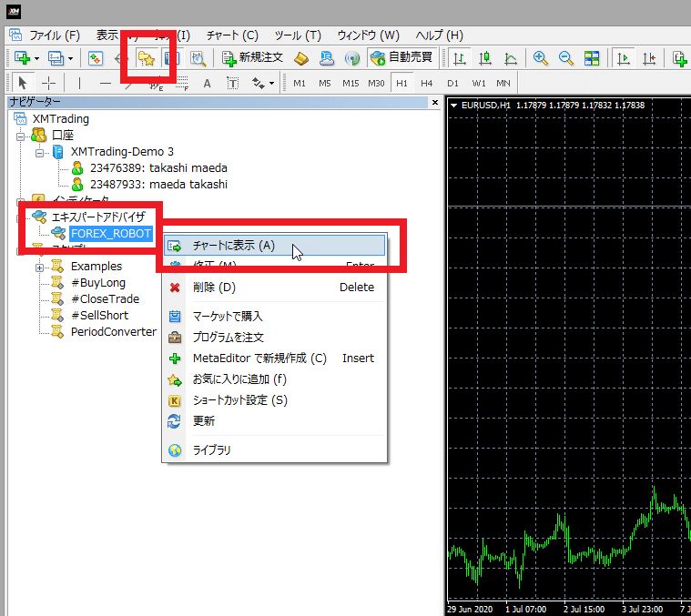Choose マーケットで購入 in context menu
This screenshot has height=616, width=691.
pos(274,316)
